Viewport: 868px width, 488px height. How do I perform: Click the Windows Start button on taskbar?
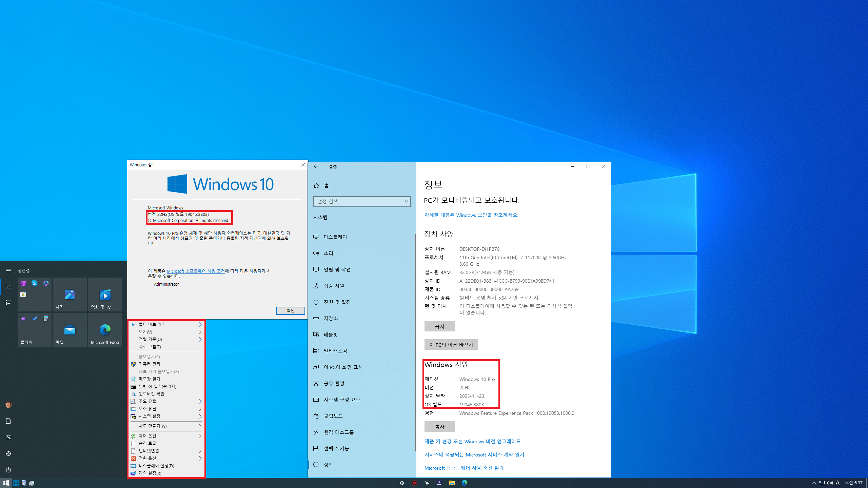6,483
